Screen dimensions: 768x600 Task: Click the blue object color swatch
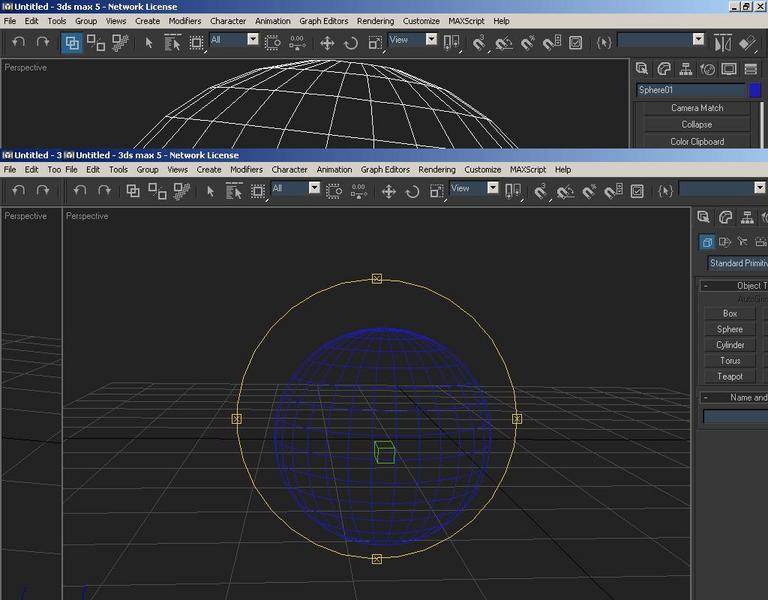point(755,90)
